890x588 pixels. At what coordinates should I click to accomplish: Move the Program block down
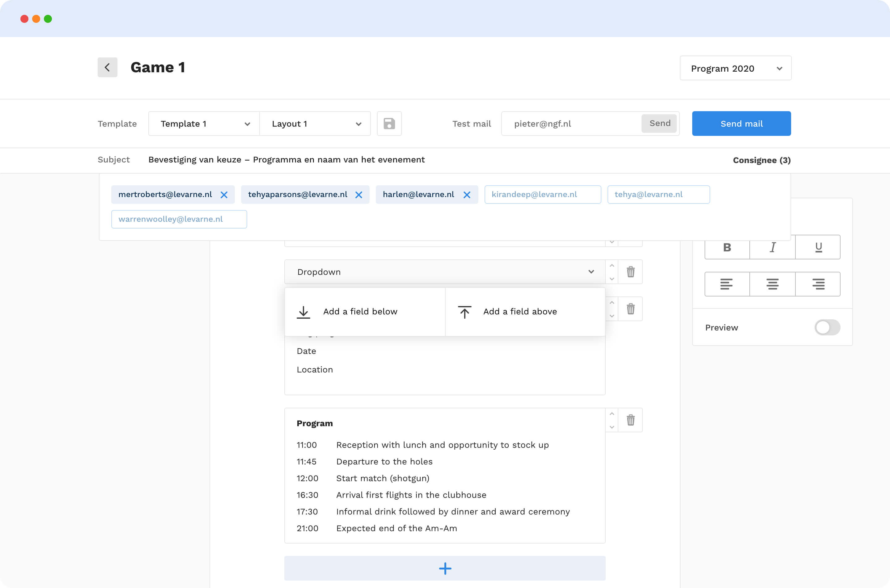(612, 427)
